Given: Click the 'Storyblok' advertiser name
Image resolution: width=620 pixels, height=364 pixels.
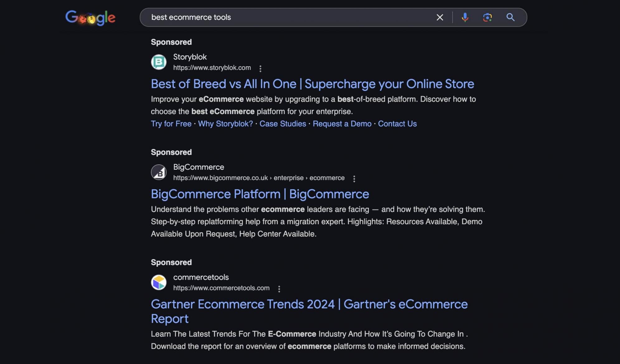Looking at the screenshot, I should click(x=190, y=57).
